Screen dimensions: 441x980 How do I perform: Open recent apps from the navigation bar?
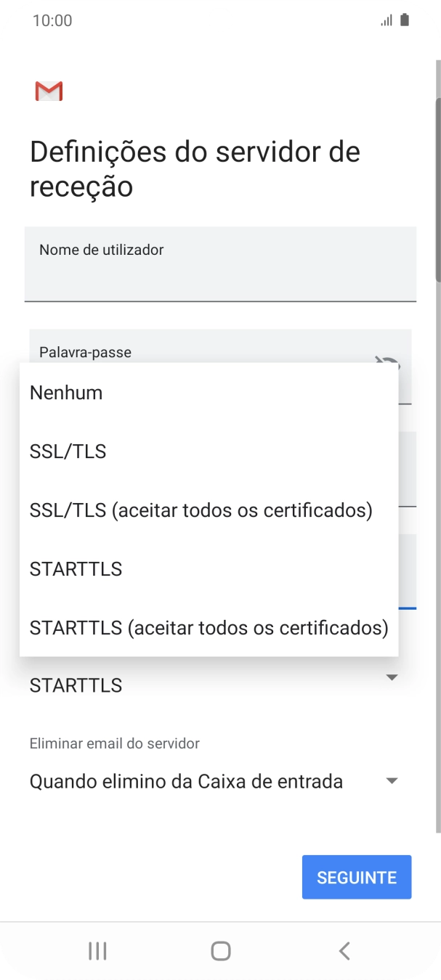[x=97, y=951]
